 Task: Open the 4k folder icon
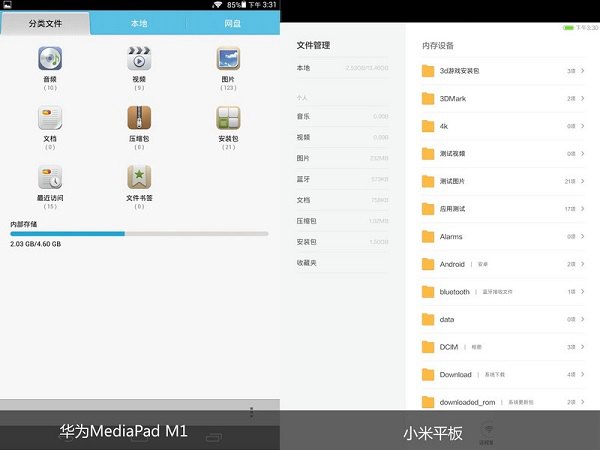click(x=428, y=126)
